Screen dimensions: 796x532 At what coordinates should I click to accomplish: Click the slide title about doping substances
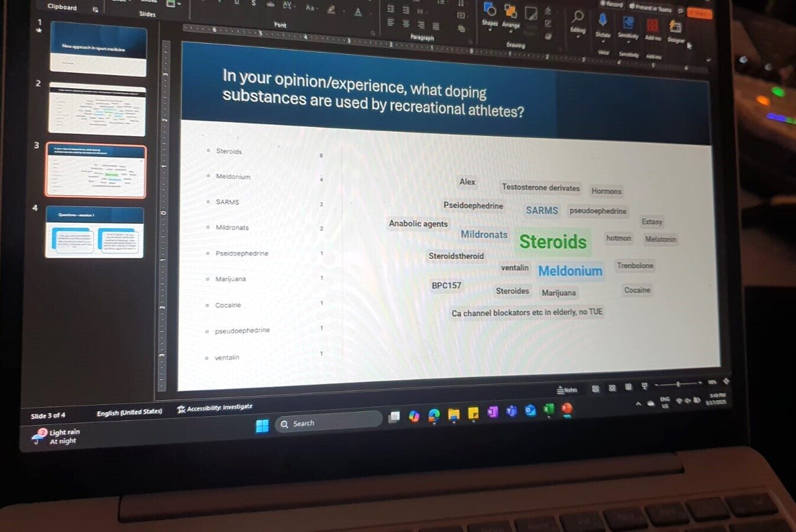373,93
